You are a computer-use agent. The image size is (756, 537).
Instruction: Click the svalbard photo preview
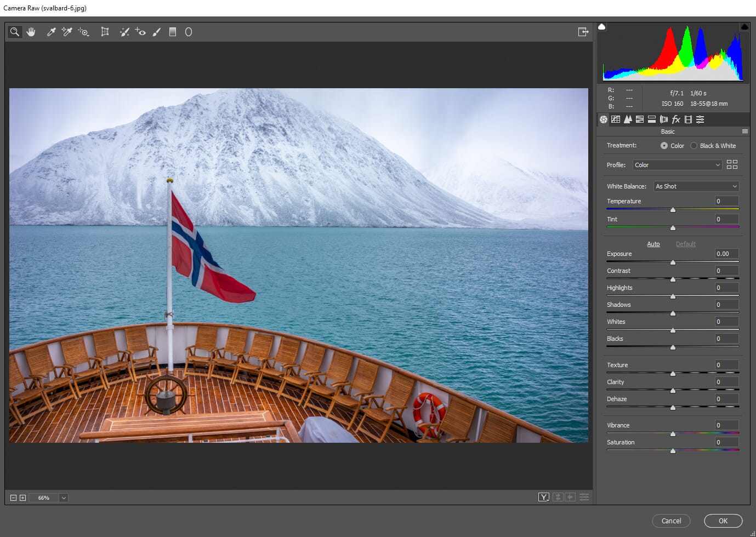pos(299,266)
